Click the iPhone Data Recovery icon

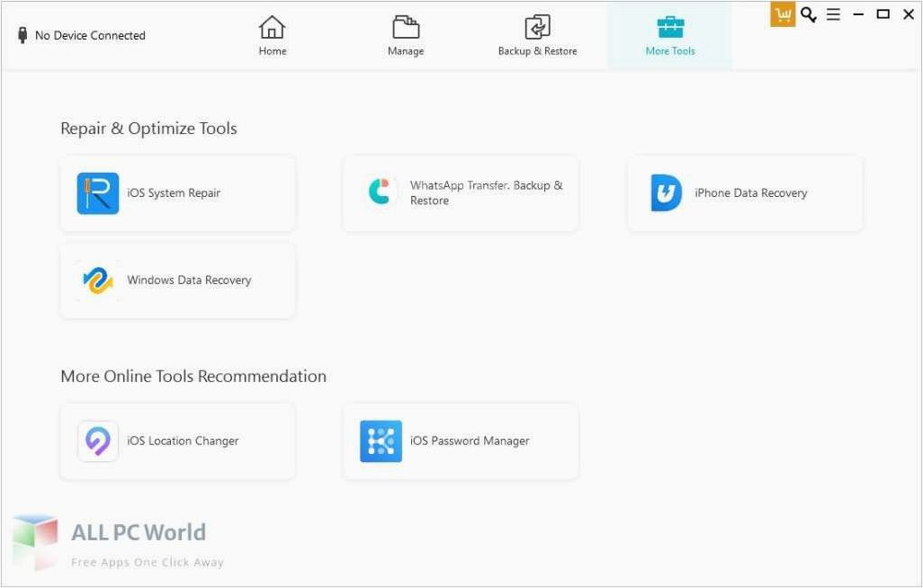coord(667,192)
